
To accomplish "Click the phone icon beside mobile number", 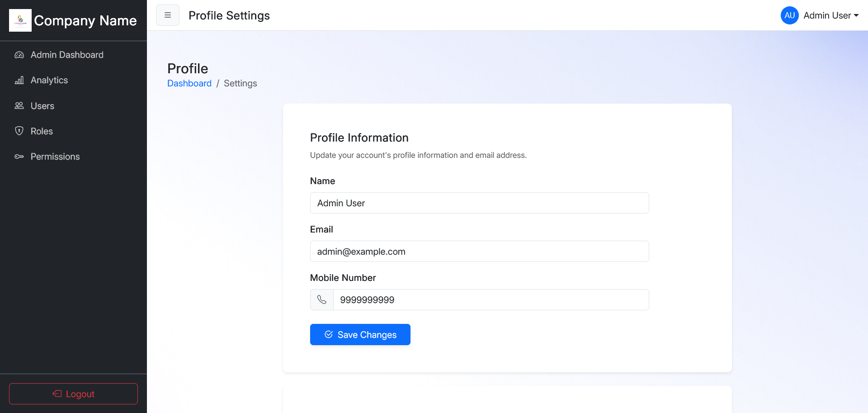I will 322,300.
